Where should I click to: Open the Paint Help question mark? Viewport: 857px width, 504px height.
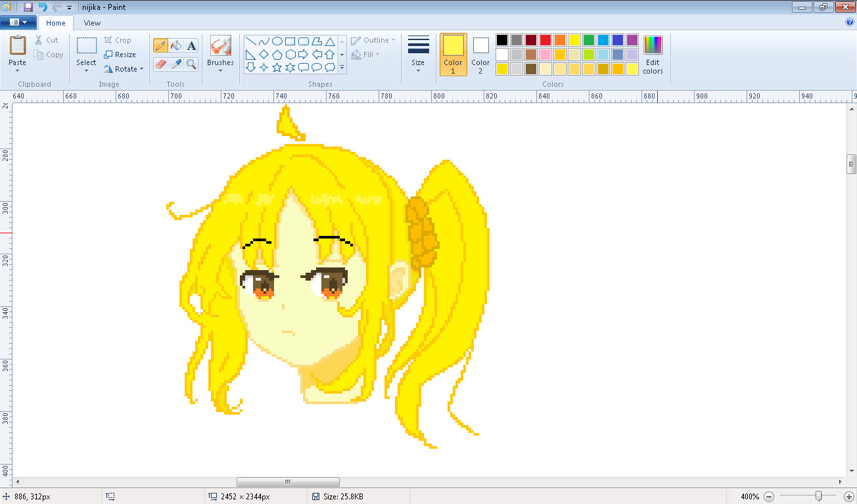(x=849, y=22)
